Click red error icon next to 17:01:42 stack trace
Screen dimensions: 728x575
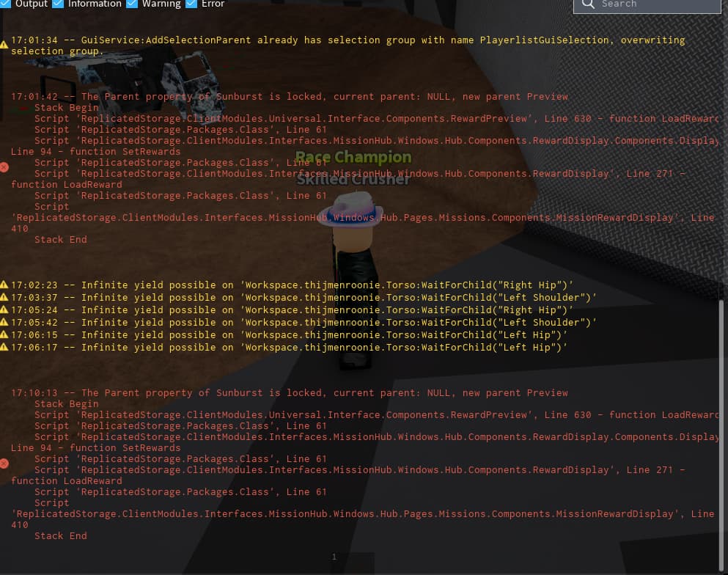point(4,166)
